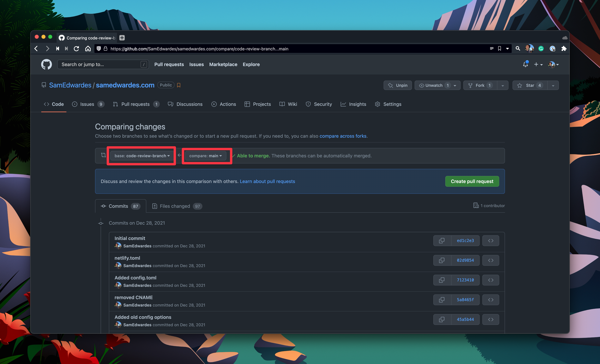Click the browser forward arrow
600x364 pixels.
click(x=48, y=49)
